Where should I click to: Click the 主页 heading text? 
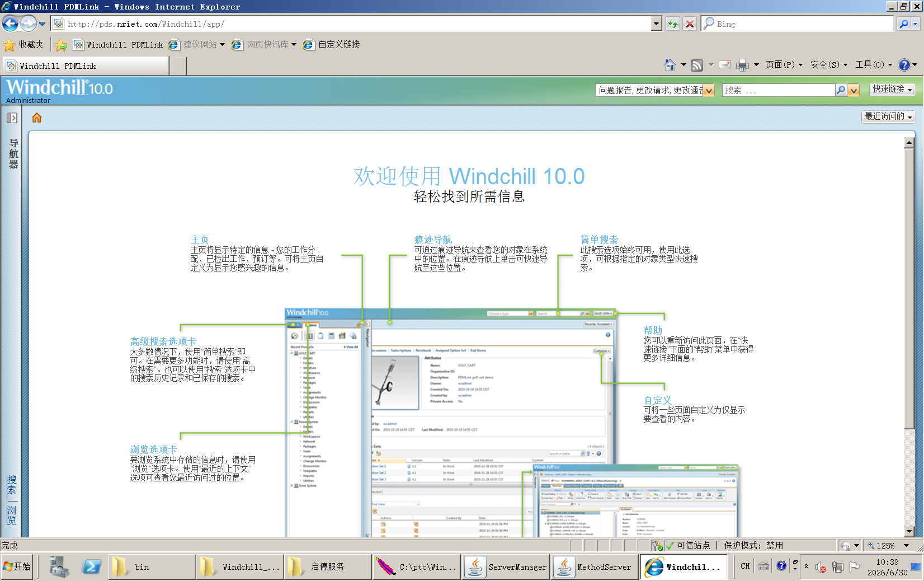200,240
